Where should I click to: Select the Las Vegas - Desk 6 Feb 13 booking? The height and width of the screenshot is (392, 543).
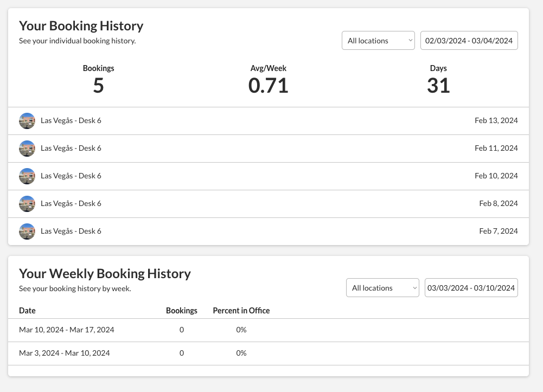71,120
